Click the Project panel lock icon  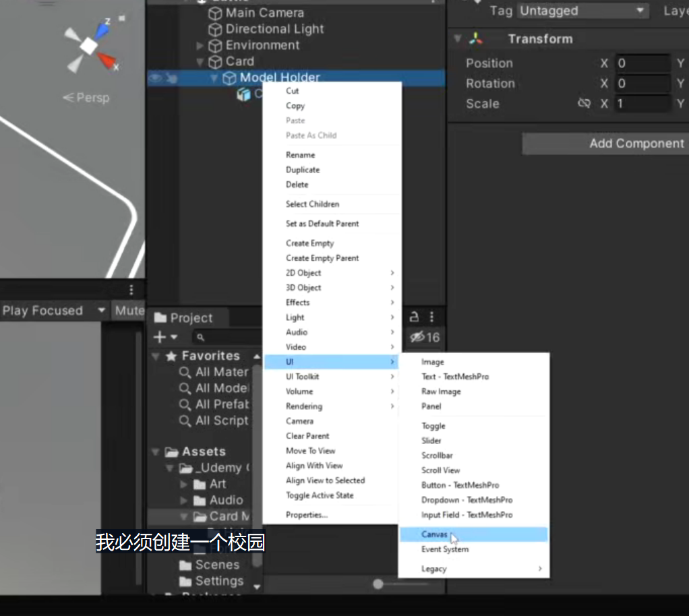point(414,317)
